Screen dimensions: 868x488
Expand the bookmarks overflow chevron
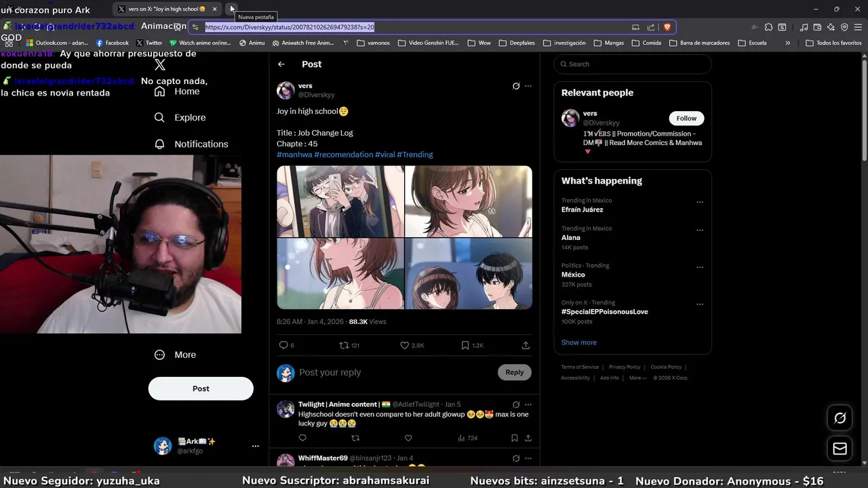787,43
